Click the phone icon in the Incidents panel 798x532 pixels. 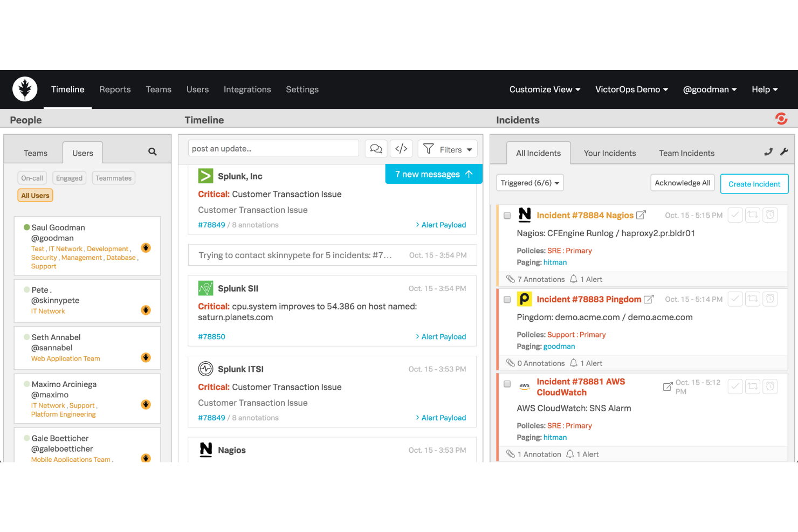pyautogui.click(x=768, y=152)
